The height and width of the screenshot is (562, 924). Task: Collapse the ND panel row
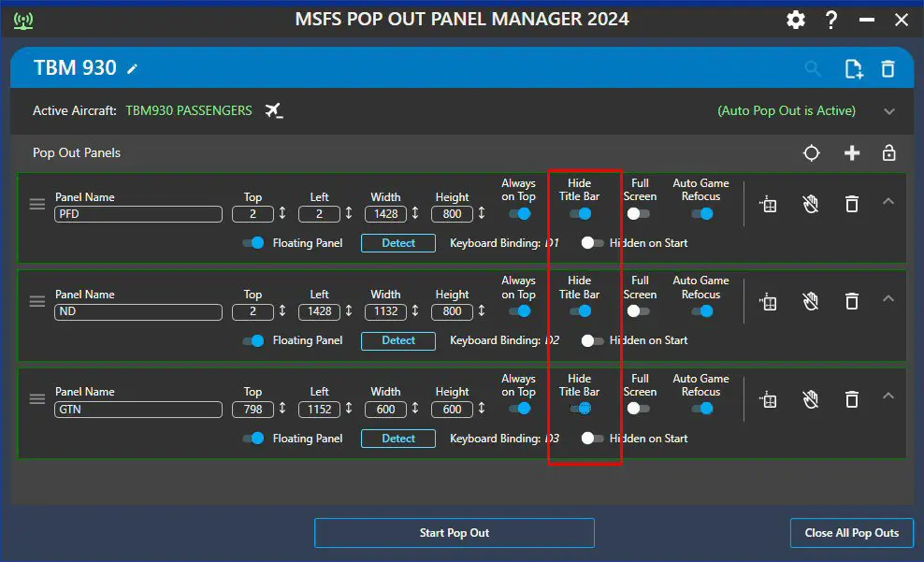point(888,298)
